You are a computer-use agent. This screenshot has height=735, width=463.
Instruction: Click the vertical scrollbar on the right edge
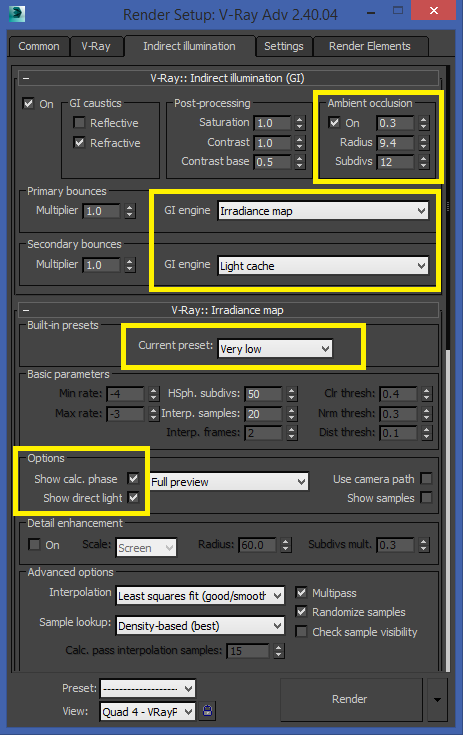pyautogui.click(x=448, y=206)
